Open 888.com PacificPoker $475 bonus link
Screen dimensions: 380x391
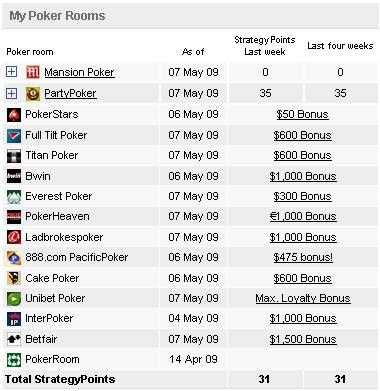[303, 257]
